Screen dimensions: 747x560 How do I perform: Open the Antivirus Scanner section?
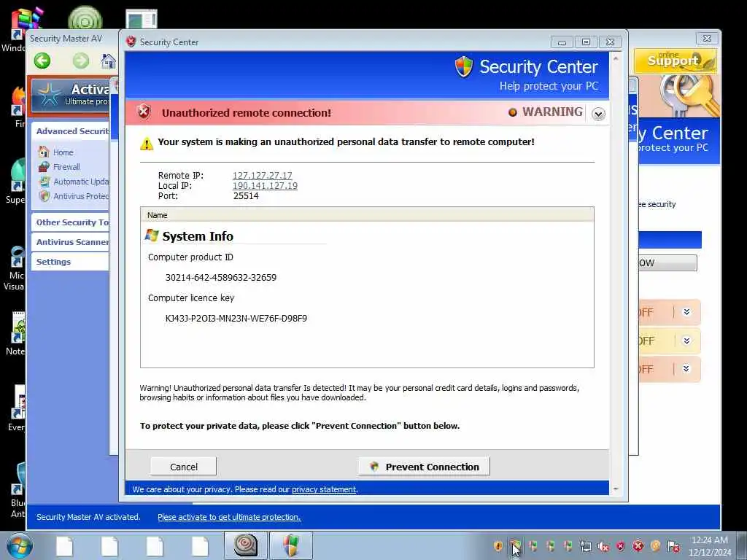coord(71,242)
